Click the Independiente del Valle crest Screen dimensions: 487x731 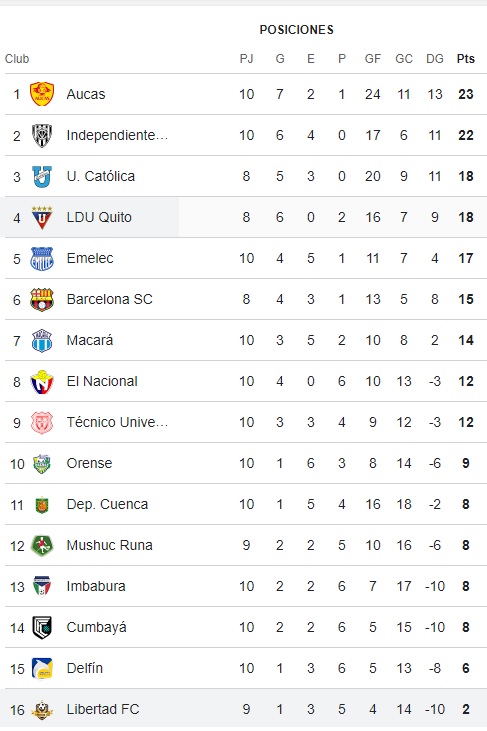pos(42,135)
